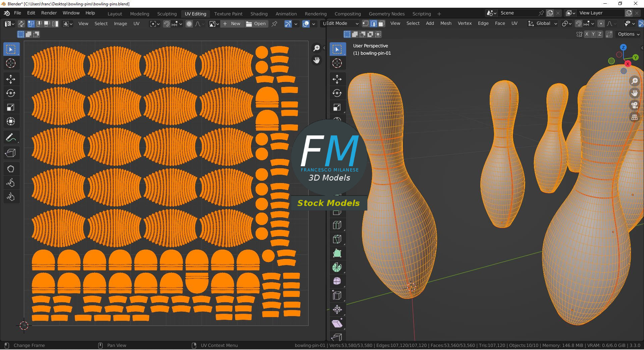Open the File menu
Viewport: 644px width, 350px height.
pos(17,13)
